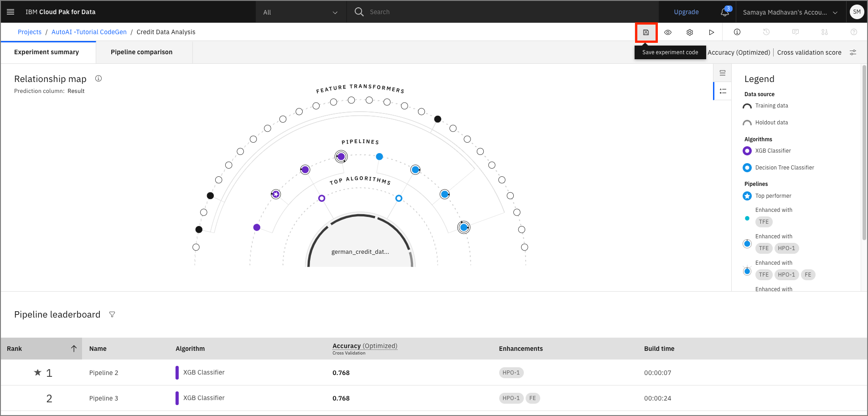Image resolution: width=868 pixels, height=416 pixels.
Task: Click Top performer legend star icon
Action: click(x=747, y=196)
